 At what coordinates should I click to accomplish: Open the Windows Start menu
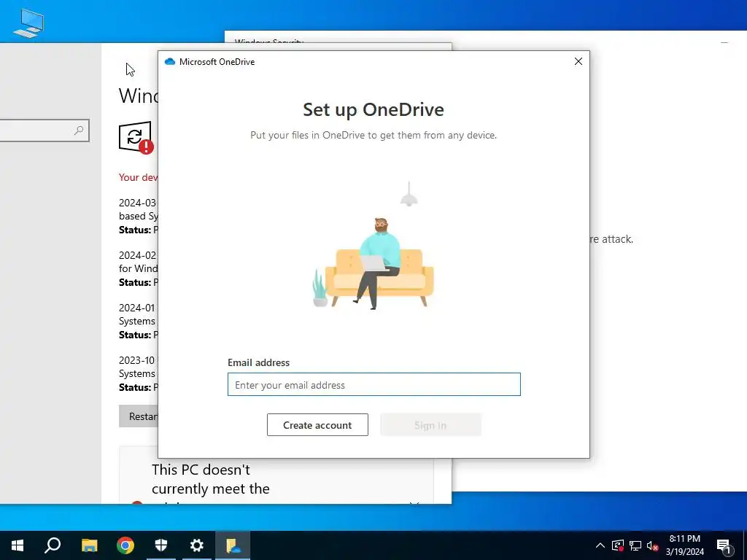click(18, 545)
